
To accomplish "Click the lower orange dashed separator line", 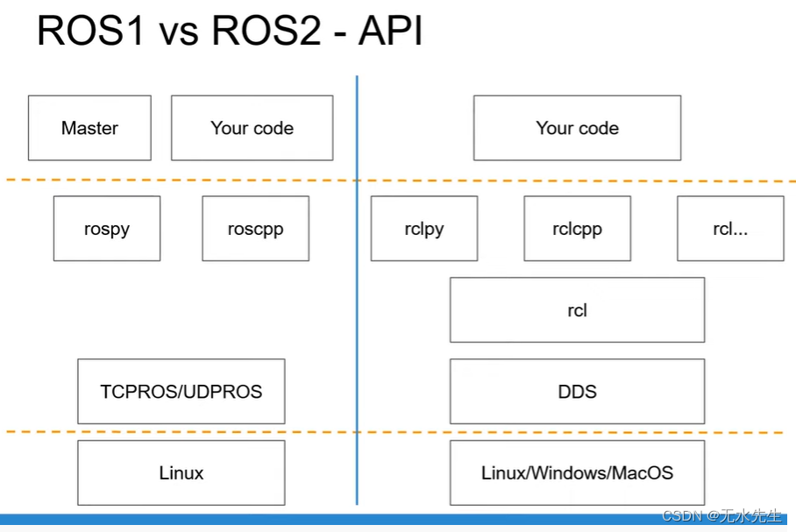I will [175, 431].
